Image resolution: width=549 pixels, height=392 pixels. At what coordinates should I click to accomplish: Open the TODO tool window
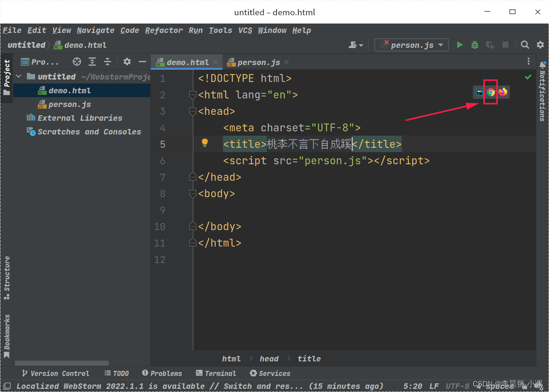(x=117, y=374)
